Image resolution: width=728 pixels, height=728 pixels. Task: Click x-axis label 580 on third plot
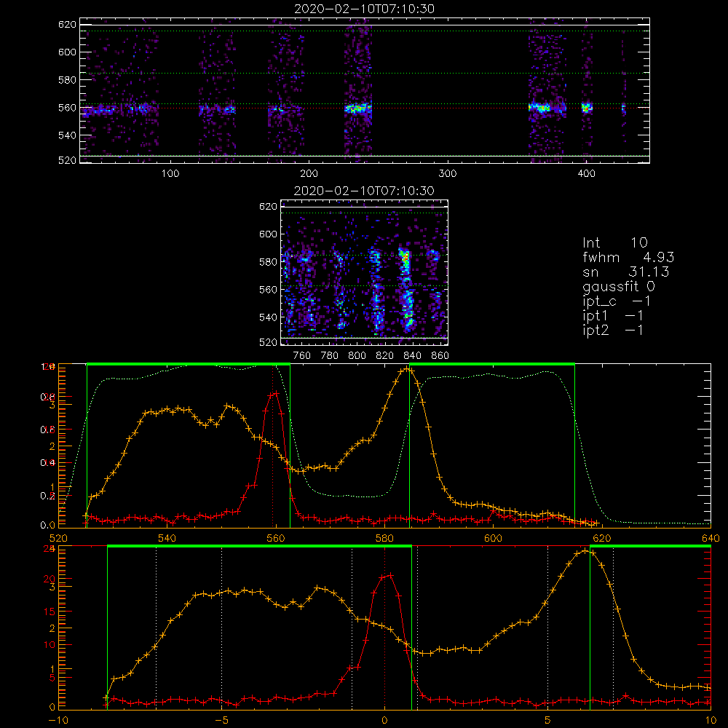click(384, 539)
